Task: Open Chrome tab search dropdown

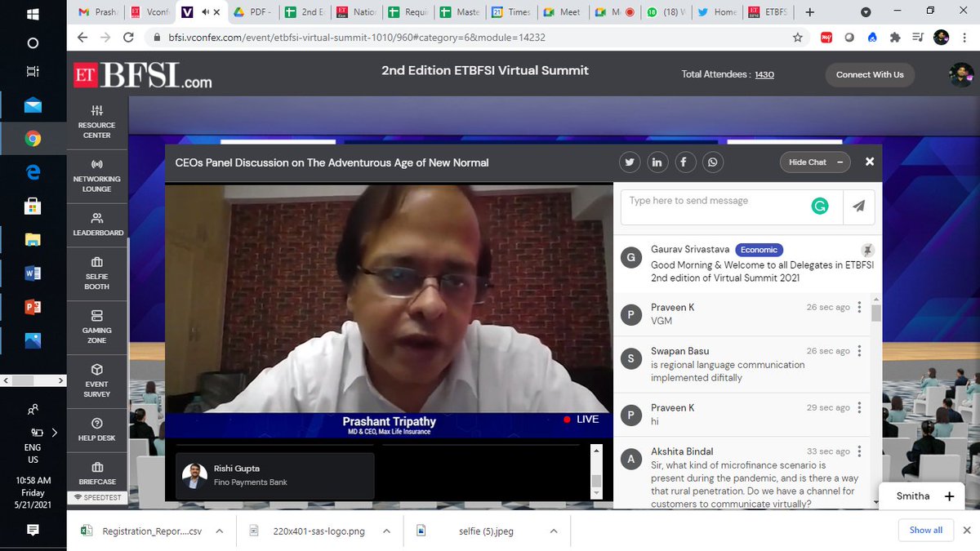Action: [x=866, y=12]
